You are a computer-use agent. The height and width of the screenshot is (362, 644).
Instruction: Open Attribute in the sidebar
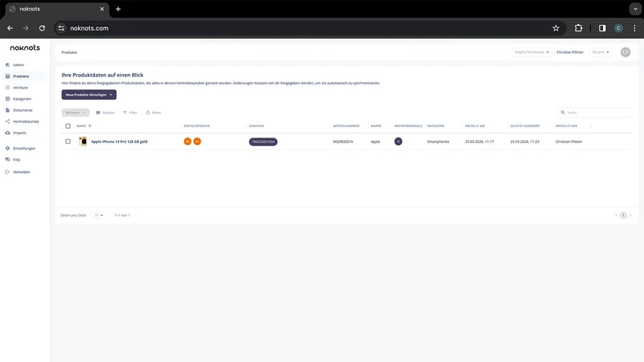[20, 88]
